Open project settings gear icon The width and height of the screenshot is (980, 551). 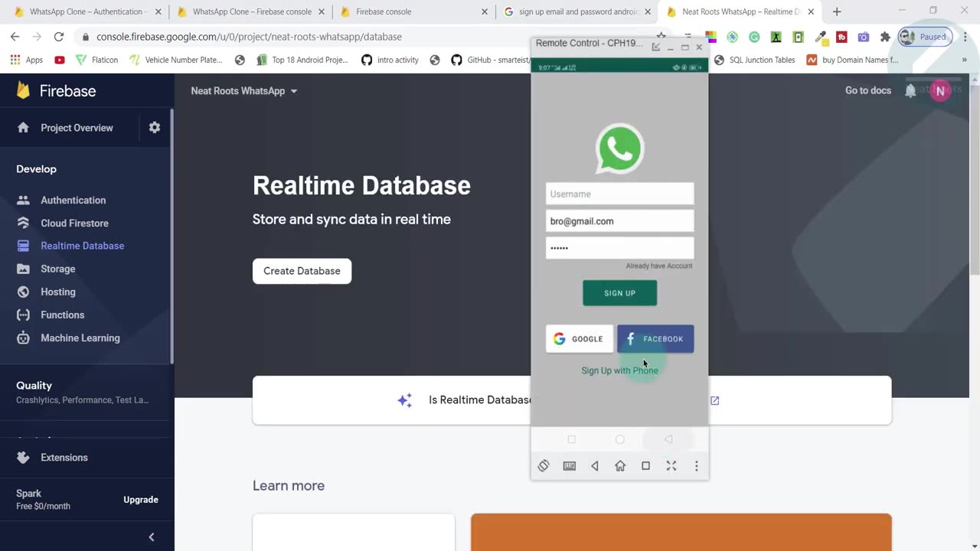click(155, 128)
